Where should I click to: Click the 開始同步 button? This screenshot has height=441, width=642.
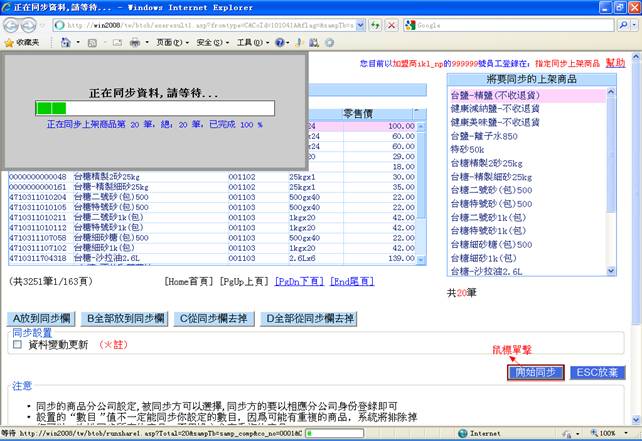pyautogui.click(x=535, y=372)
